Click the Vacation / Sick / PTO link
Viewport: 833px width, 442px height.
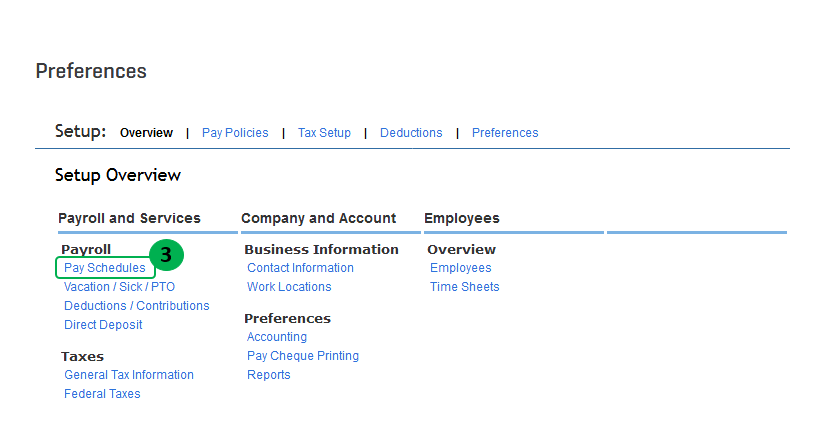pyautogui.click(x=119, y=287)
